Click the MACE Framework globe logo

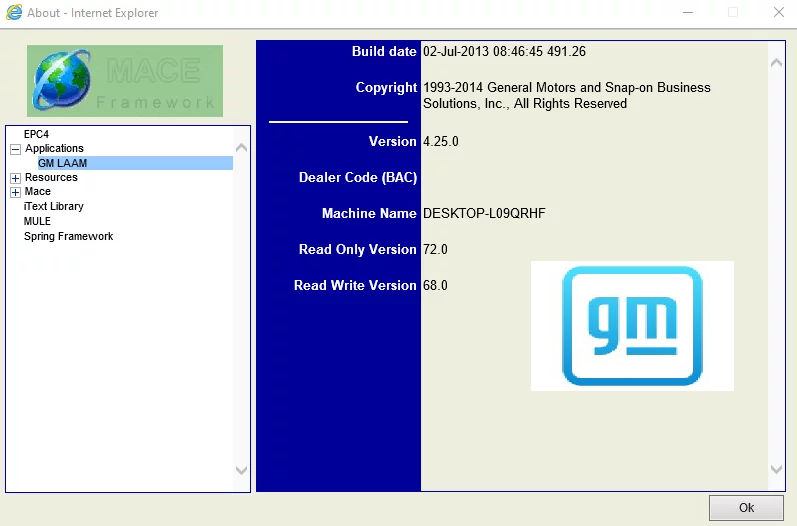(125, 81)
